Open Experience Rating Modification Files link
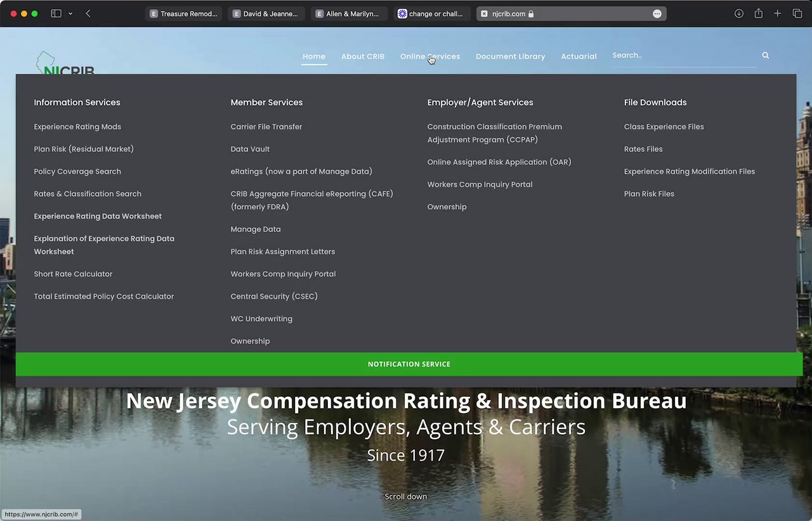The height and width of the screenshot is (521, 812). pos(690,172)
